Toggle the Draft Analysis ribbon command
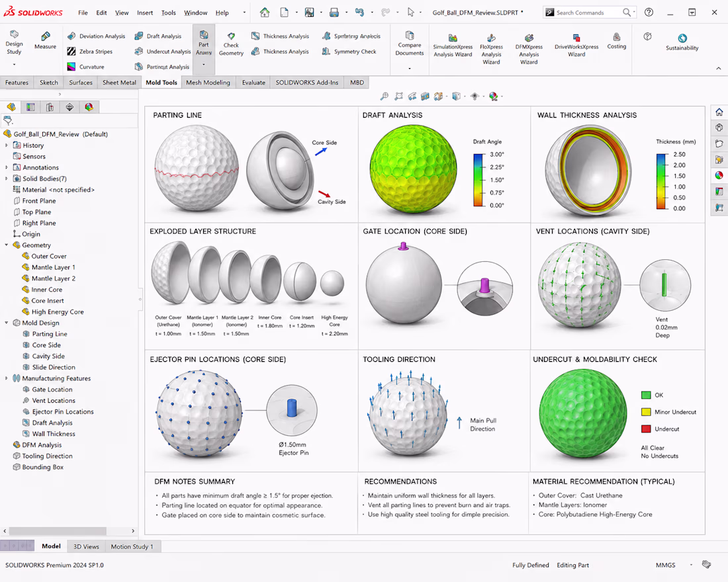This screenshot has height=582, width=728. click(158, 36)
